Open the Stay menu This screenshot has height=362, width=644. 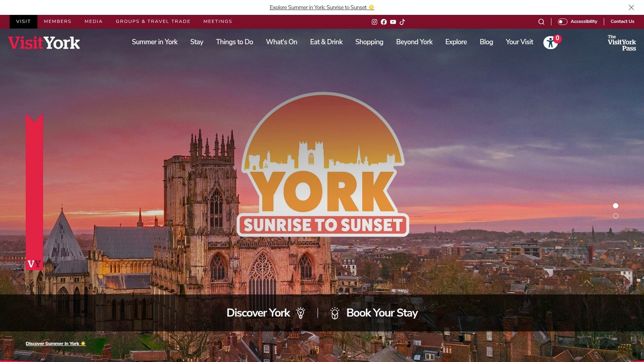click(x=197, y=42)
